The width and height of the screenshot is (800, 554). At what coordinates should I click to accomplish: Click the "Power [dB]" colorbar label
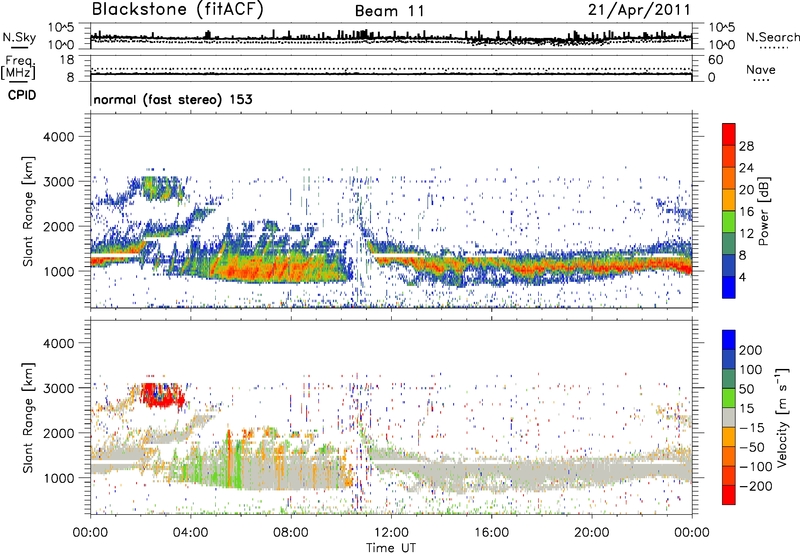763,211
